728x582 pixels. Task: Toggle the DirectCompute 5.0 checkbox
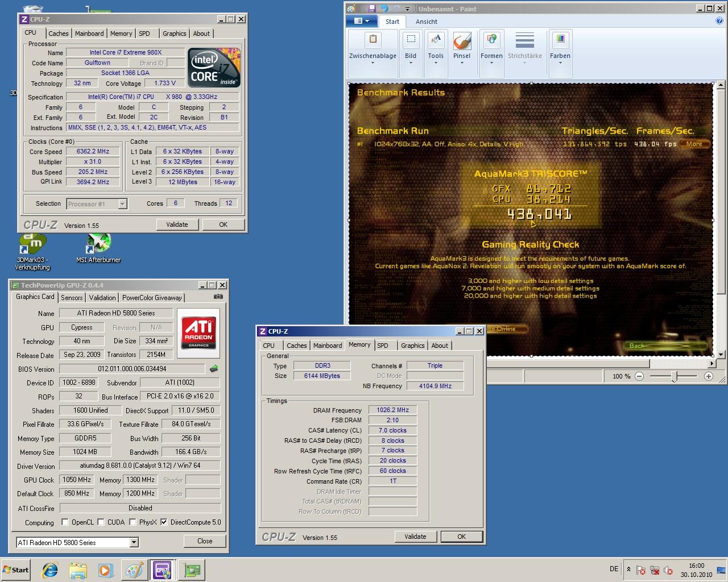point(164,522)
